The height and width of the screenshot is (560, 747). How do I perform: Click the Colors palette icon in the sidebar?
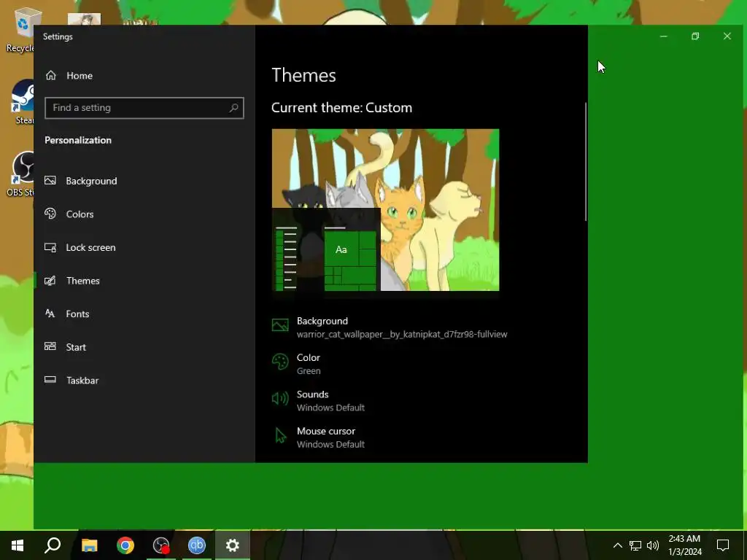click(50, 214)
